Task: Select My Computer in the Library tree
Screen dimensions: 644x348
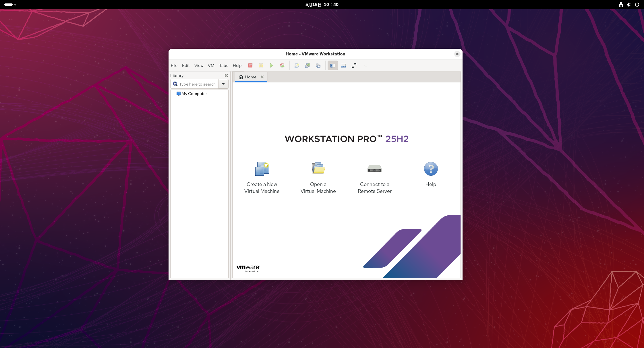Action: [x=192, y=94]
